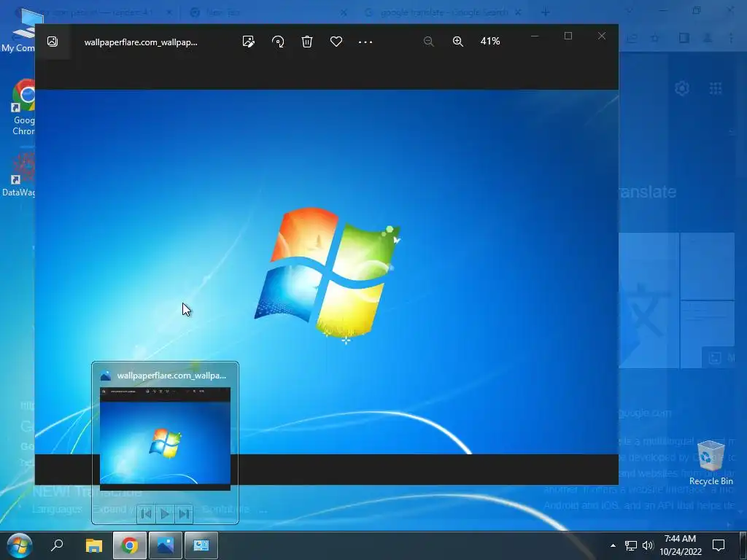Open Google settings gear in Chrome page
This screenshot has width=747, height=560.
682,88
